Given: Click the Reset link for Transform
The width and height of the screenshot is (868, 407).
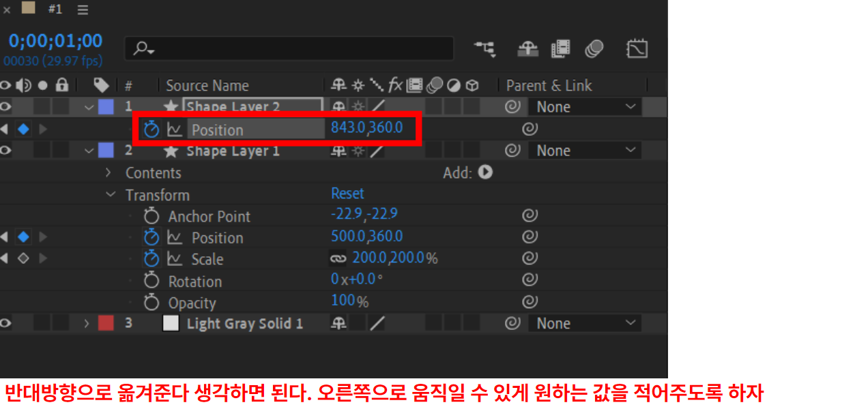Looking at the screenshot, I should tap(347, 193).
